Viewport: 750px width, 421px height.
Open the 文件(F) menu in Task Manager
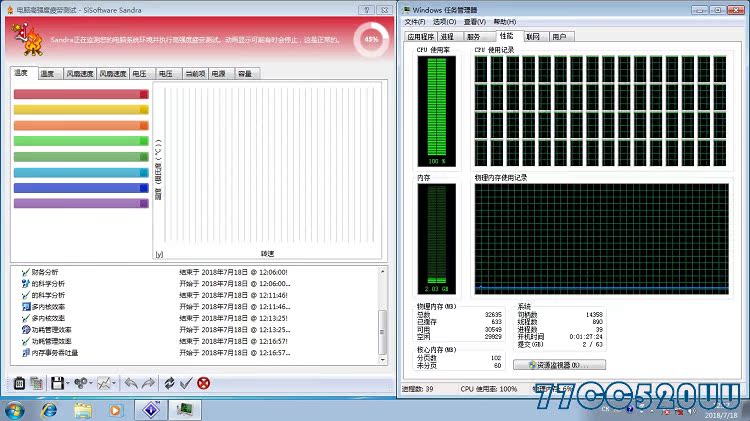(414, 22)
